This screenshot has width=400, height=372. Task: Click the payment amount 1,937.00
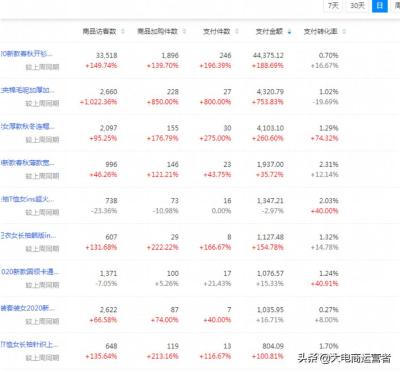pos(270,164)
